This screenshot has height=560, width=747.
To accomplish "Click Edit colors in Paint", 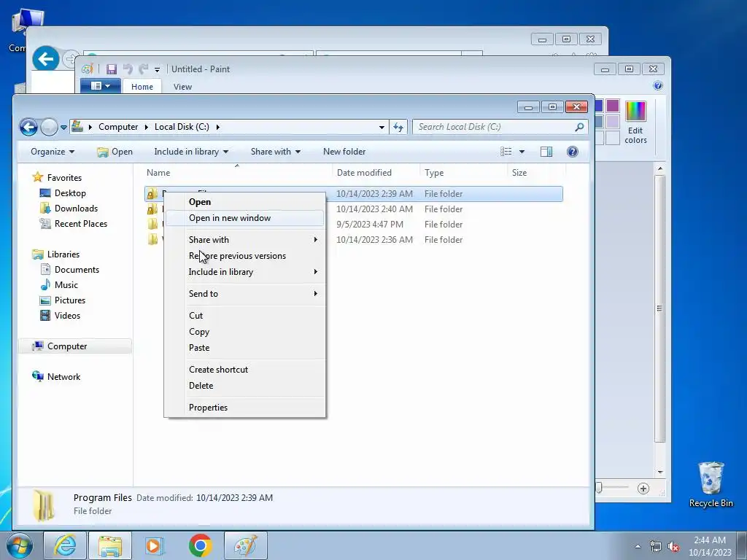I will [x=635, y=122].
